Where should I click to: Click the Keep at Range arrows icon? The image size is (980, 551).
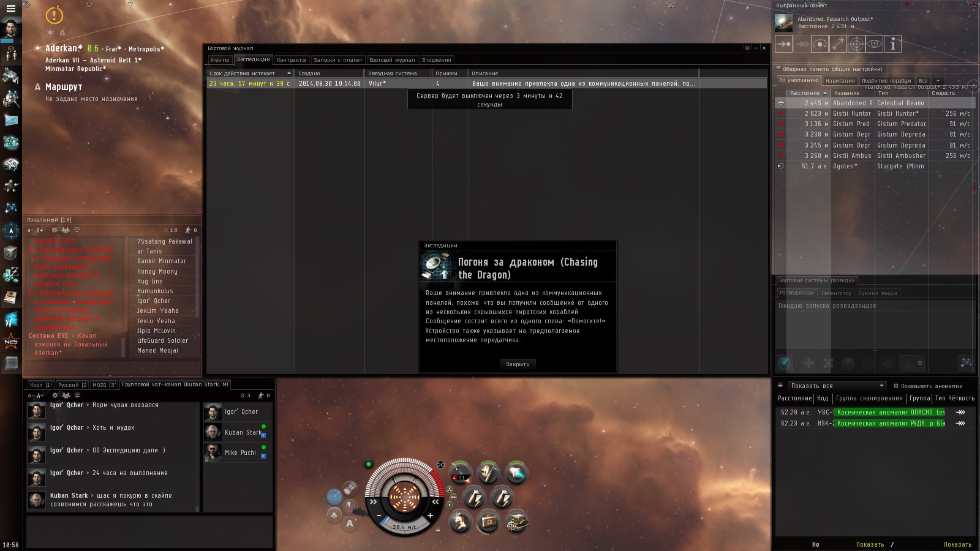click(839, 44)
